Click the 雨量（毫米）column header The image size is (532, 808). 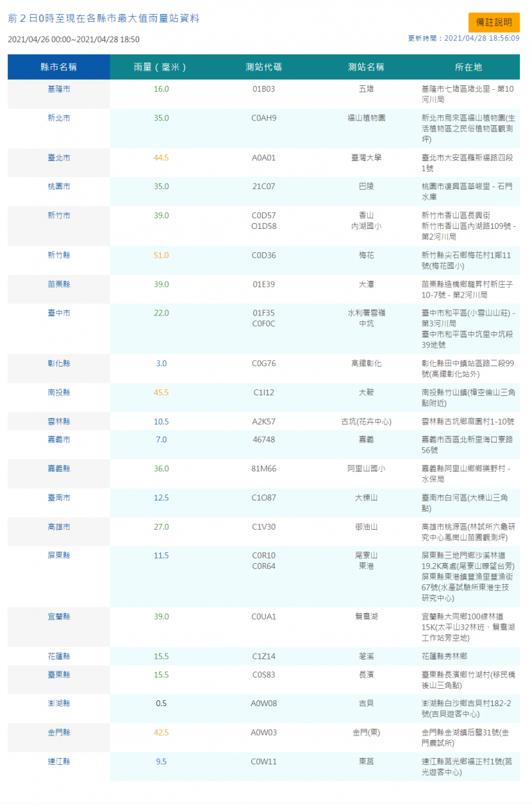coord(161,67)
